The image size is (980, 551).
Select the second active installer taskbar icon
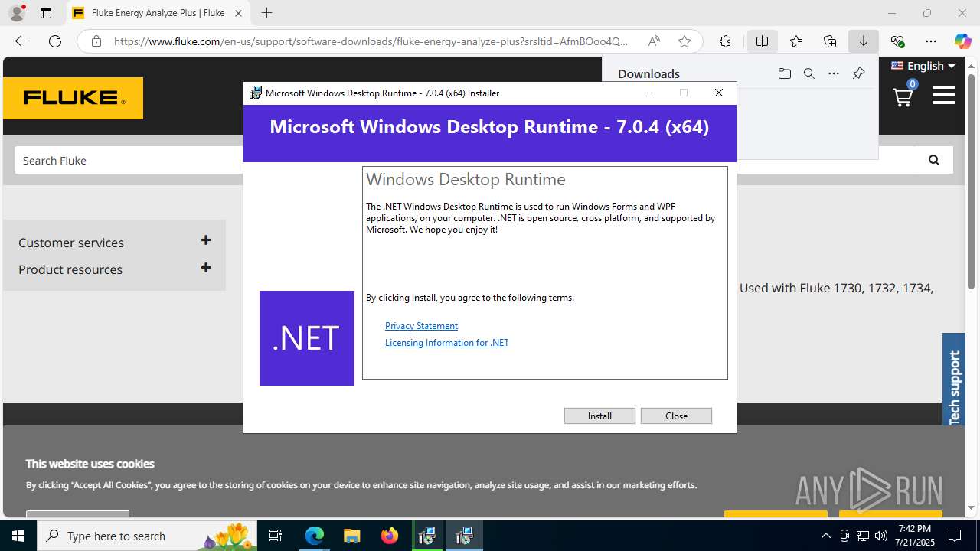464,536
